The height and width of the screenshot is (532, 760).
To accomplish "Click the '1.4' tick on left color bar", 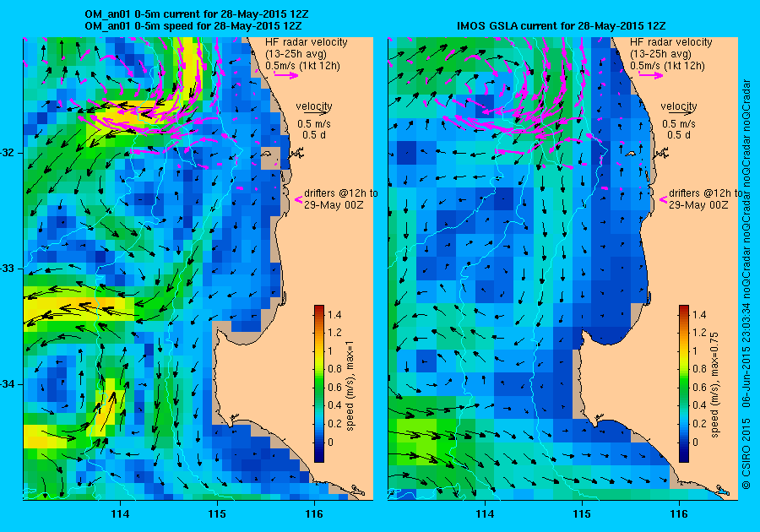I will pos(334,314).
